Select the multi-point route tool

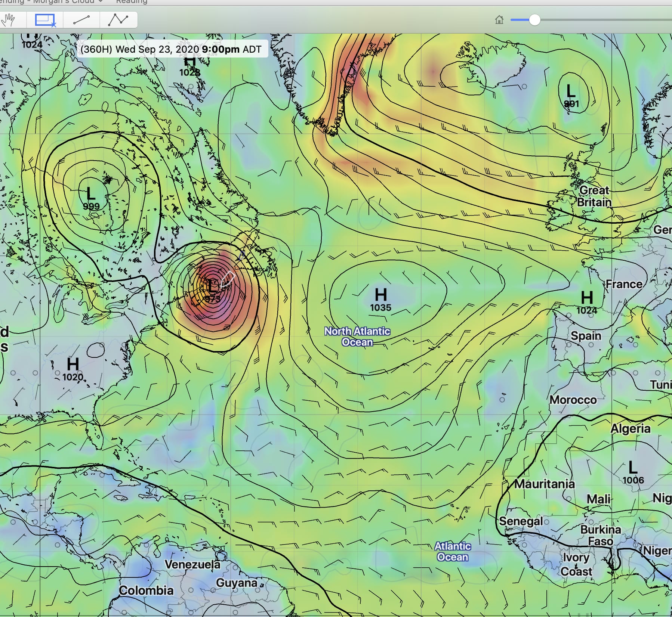coord(119,20)
